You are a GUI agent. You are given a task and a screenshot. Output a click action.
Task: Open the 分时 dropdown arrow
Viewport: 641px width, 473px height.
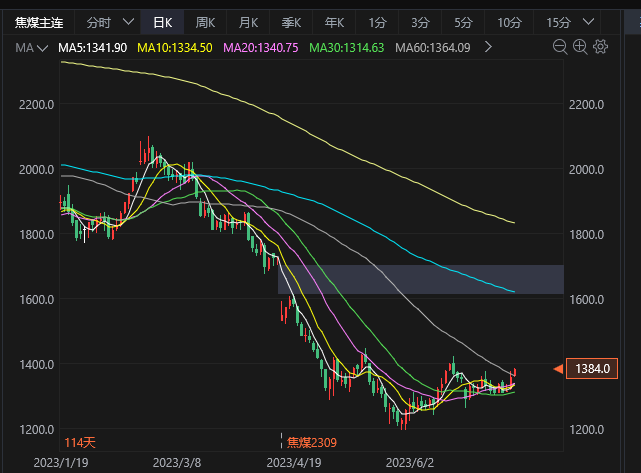(127, 22)
